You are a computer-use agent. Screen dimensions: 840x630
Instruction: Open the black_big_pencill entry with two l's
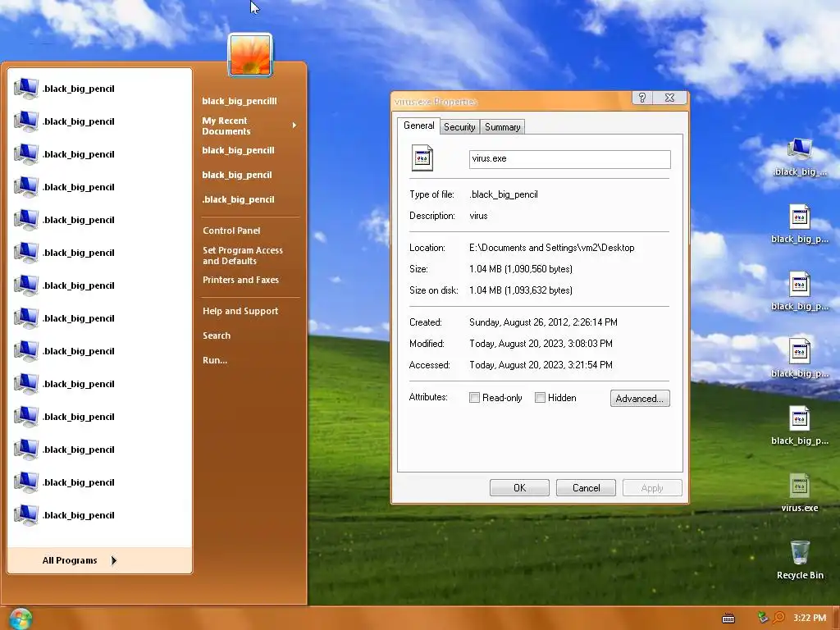[238, 150]
